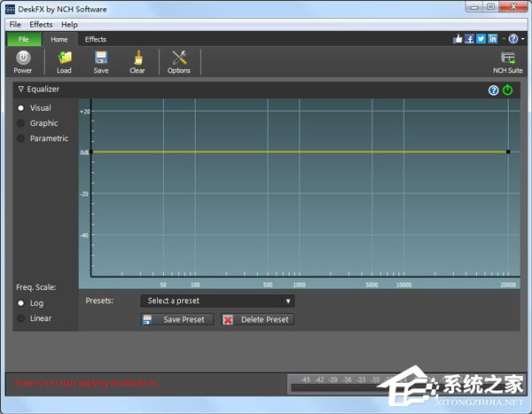Click the 'Freq. Scale:' label

(x=36, y=287)
